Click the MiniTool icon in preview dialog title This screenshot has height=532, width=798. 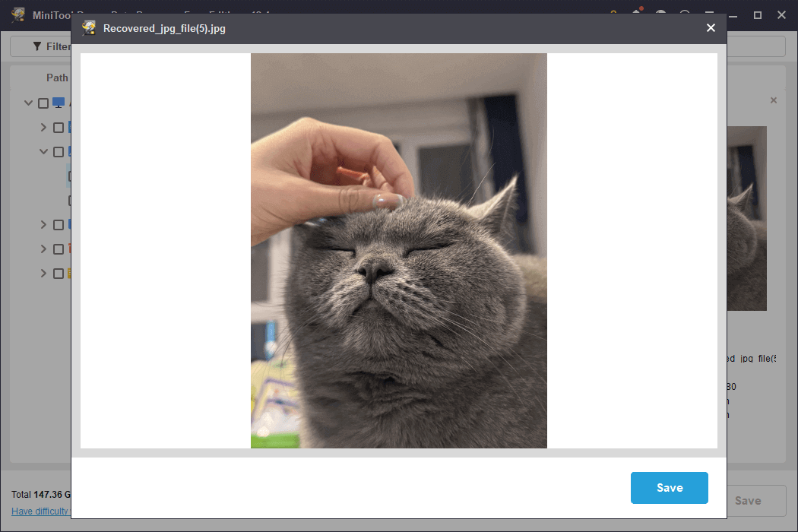89,28
